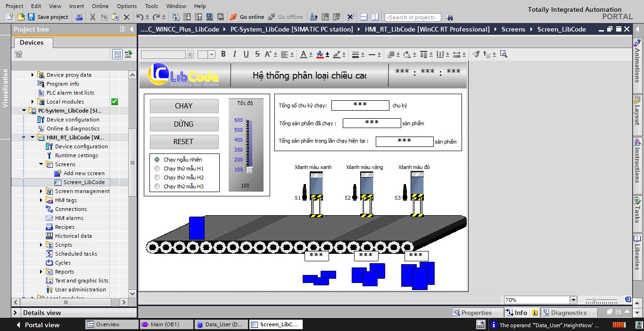Viewport: 644px width, 331px height.
Task: Click the Search in project field
Action: [x=413, y=17]
